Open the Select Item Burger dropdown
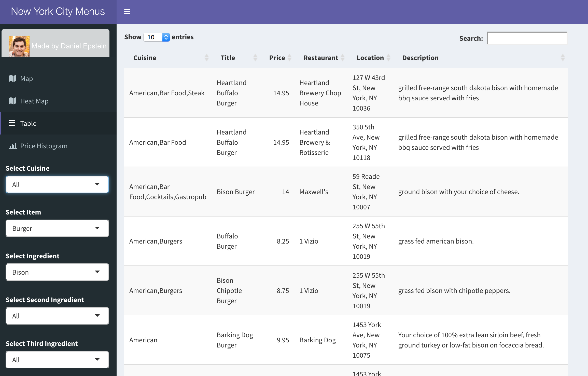 coord(57,228)
